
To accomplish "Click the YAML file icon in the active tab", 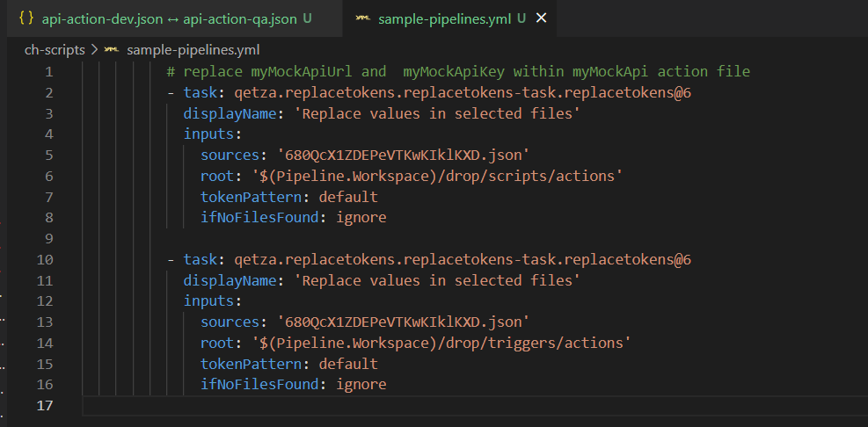I will point(362,18).
